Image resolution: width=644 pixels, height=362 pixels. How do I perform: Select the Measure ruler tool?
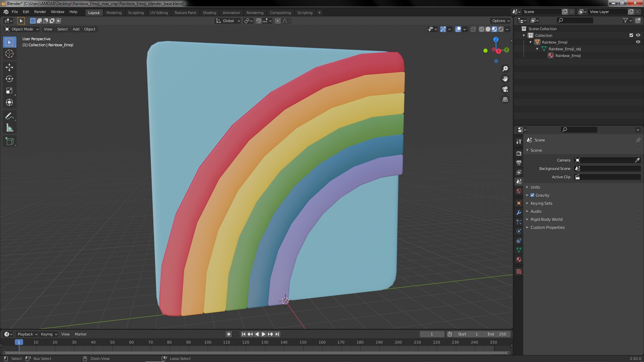[x=9, y=128]
